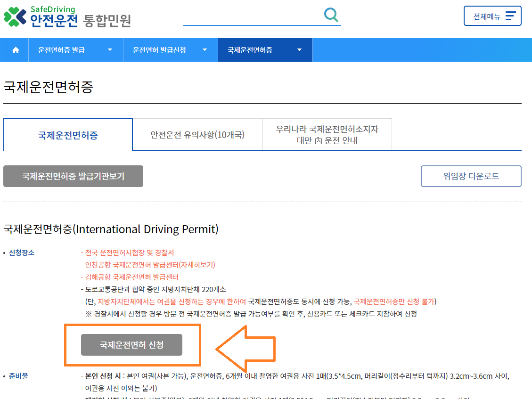Viewport: 532px width, 399px height.
Task: Click the 위임장 다운로드 button
Action: [471, 176]
